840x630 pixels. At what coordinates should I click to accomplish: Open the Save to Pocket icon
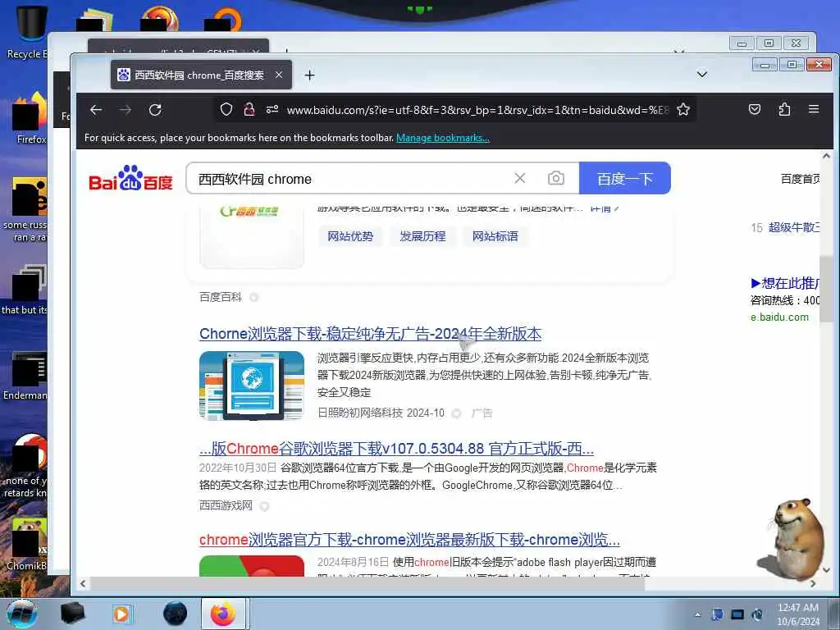tap(755, 110)
